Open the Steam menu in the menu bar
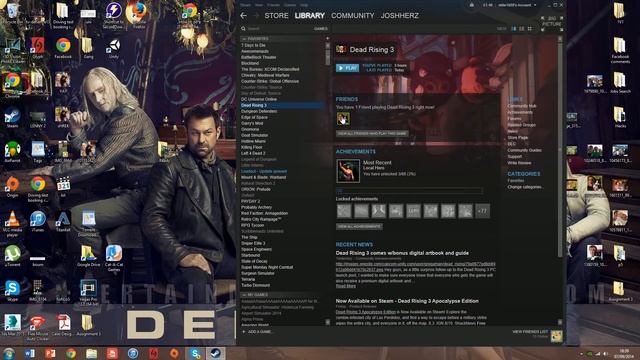The width and height of the screenshot is (640, 360). tap(245, 5)
